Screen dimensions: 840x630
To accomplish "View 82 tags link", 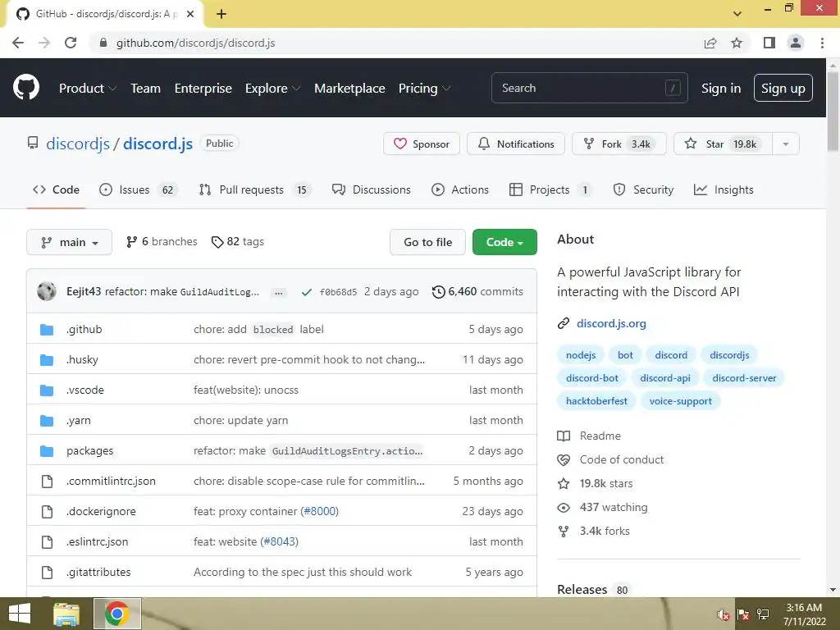I will coord(238,242).
